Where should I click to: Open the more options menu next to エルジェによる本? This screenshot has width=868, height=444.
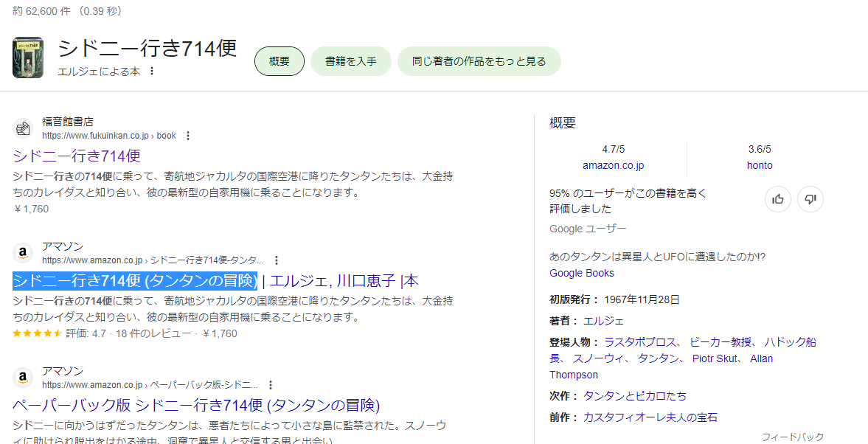pos(152,72)
